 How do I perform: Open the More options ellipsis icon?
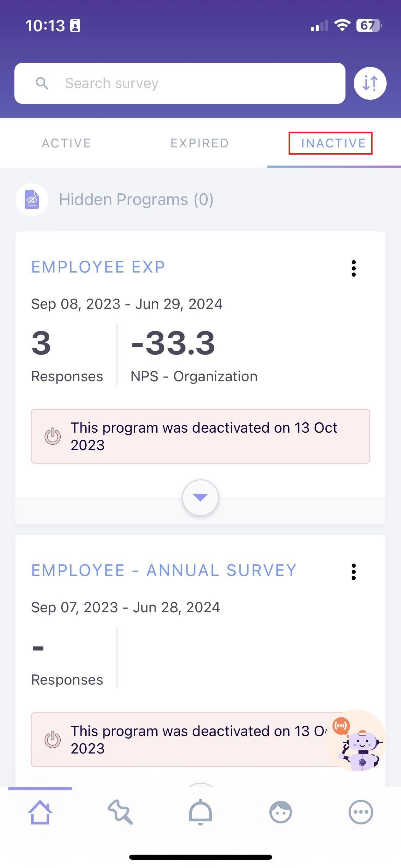point(361,812)
